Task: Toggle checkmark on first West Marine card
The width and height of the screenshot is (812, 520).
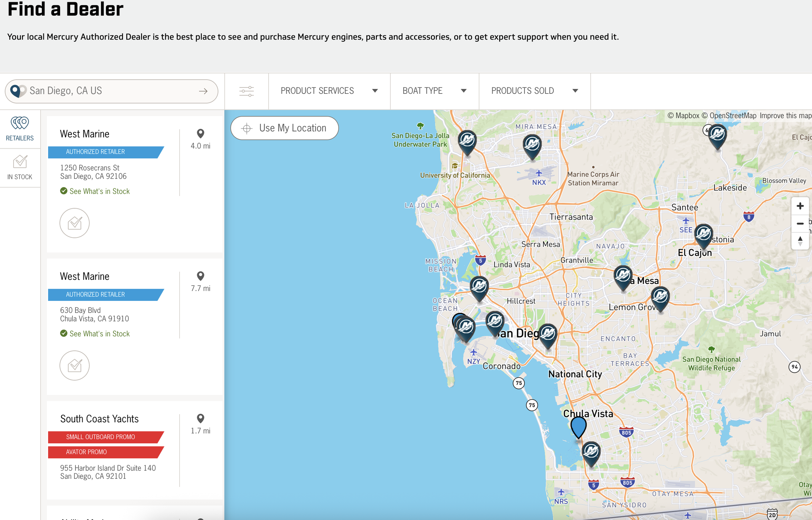Action: [75, 223]
